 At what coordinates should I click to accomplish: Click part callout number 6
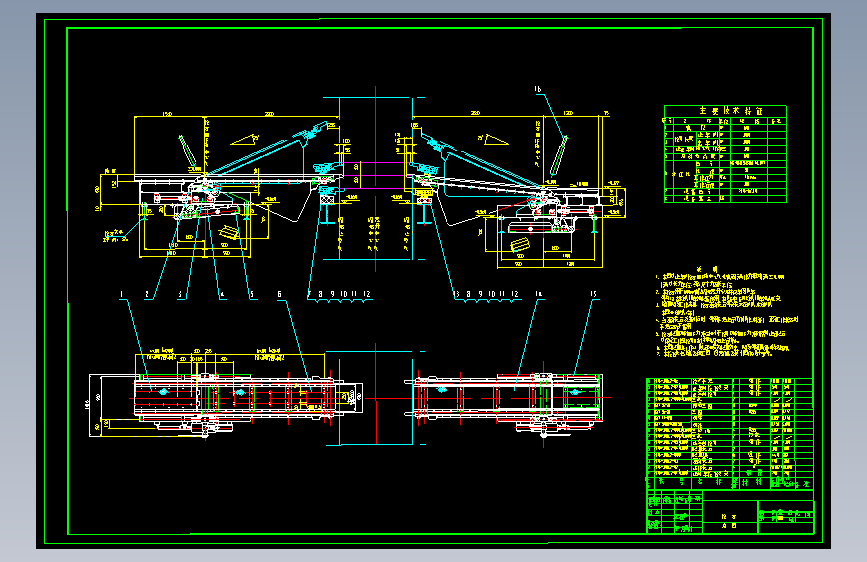pos(280,294)
